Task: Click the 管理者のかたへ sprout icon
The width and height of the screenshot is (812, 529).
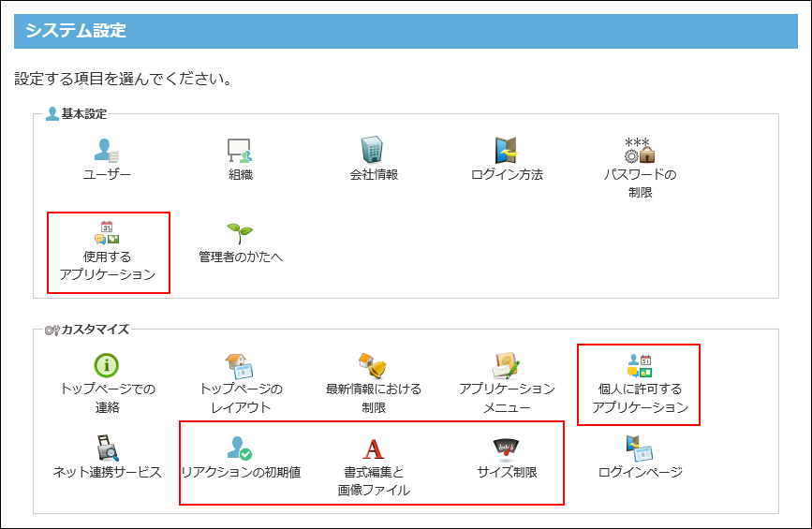Action: coord(240,233)
